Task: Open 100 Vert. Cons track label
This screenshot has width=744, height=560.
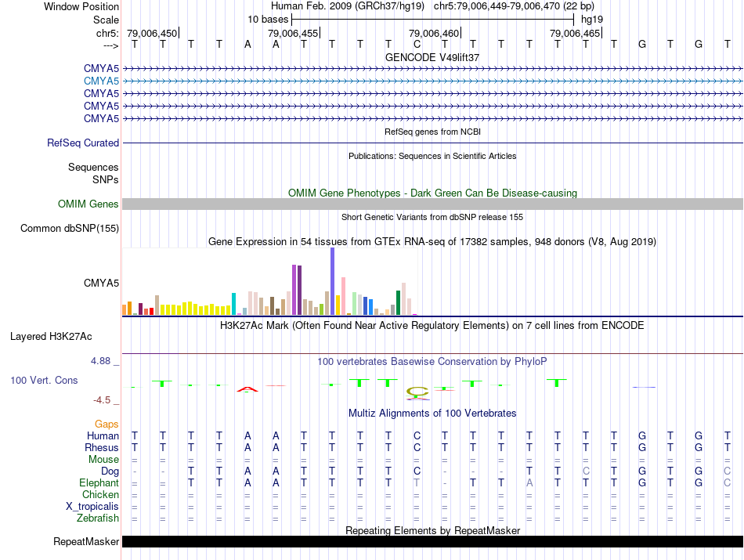Action: [42, 380]
